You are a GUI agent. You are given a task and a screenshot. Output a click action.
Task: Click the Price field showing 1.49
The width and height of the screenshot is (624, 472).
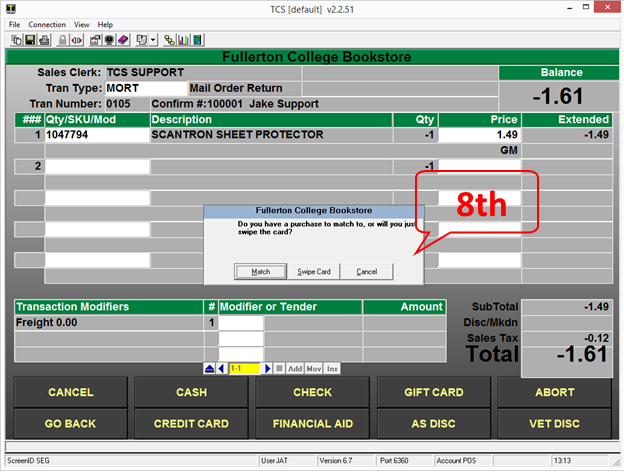(x=480, y=135)
